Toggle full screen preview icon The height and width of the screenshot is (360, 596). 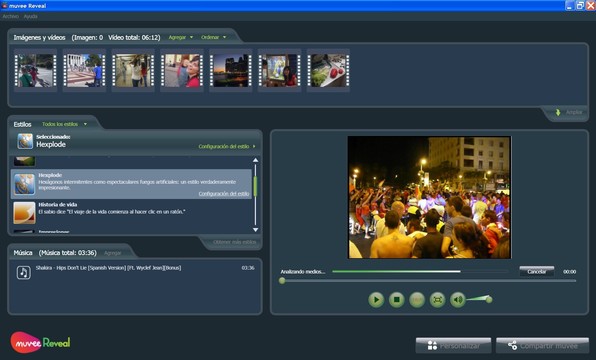pyautogui.click(x=437, y=300)
